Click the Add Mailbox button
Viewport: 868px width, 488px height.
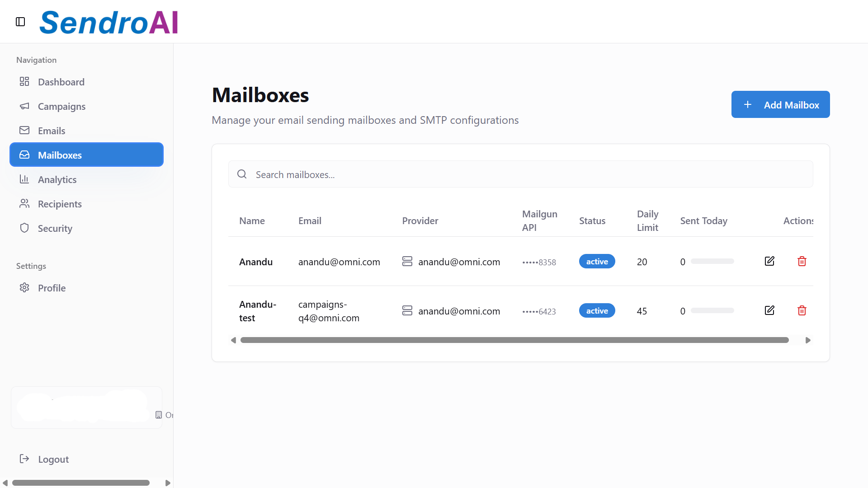pyautogui.click(x=781, y=104)
